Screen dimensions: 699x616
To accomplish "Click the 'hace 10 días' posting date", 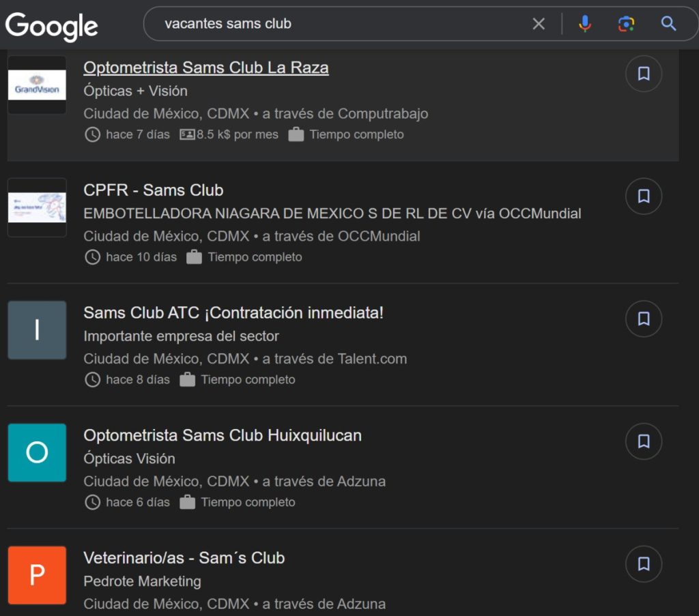I will [x=141, y=257].
